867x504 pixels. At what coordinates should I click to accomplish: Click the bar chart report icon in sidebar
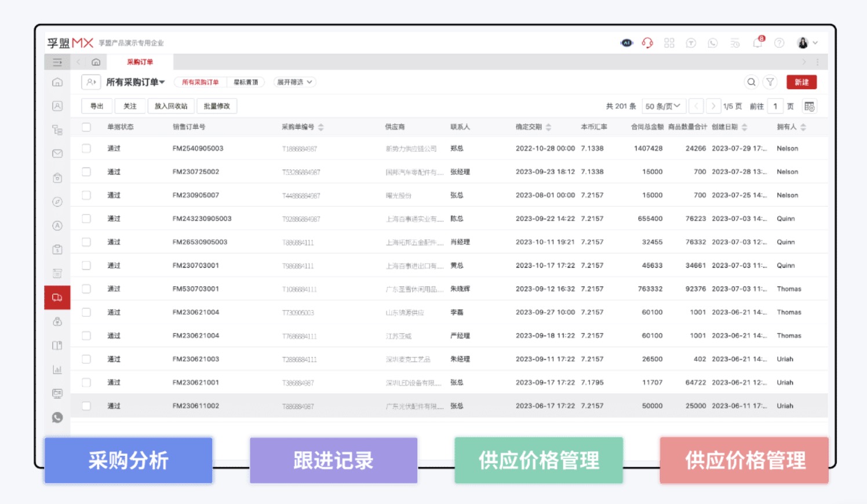(57, 370)
